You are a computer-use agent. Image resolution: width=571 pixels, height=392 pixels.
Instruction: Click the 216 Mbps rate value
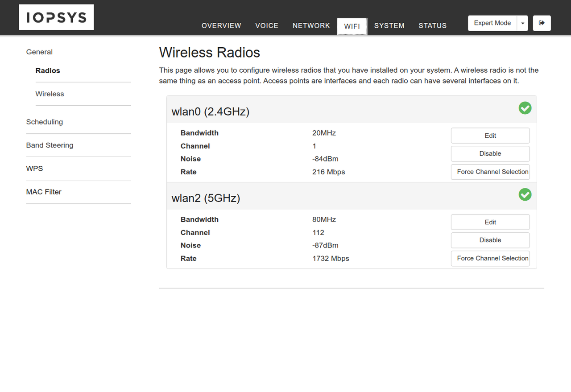pyautogui.click(x=329, y=172)
